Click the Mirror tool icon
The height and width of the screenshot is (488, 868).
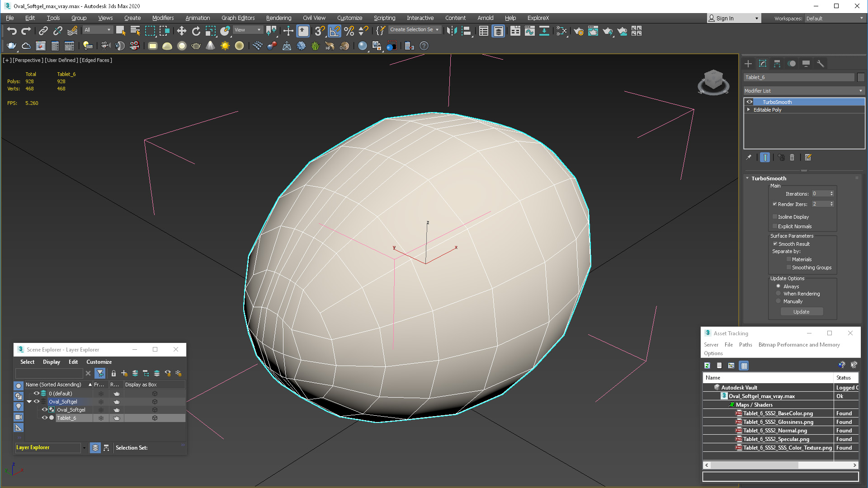pos(452,31)
